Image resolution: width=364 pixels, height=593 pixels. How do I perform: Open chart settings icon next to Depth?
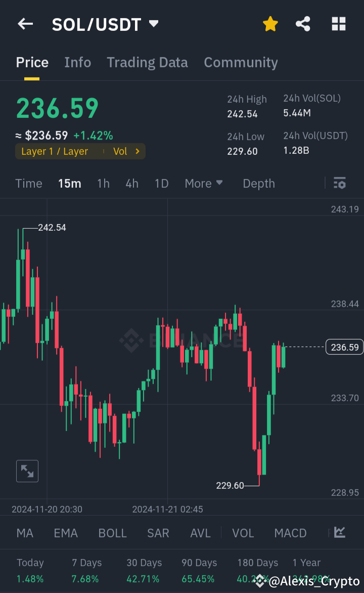coord(339,183)
